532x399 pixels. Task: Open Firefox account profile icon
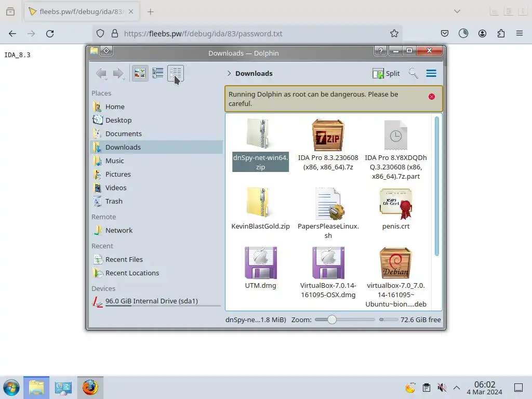tap(482, 33)
